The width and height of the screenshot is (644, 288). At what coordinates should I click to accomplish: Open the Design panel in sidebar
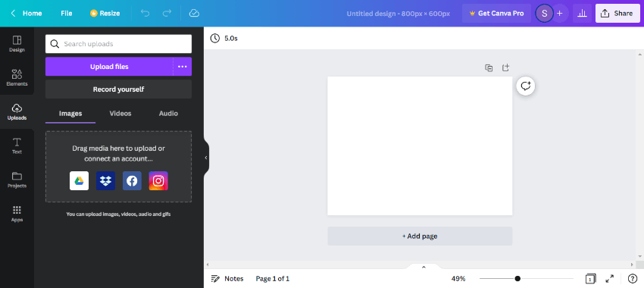coord(17,44)
